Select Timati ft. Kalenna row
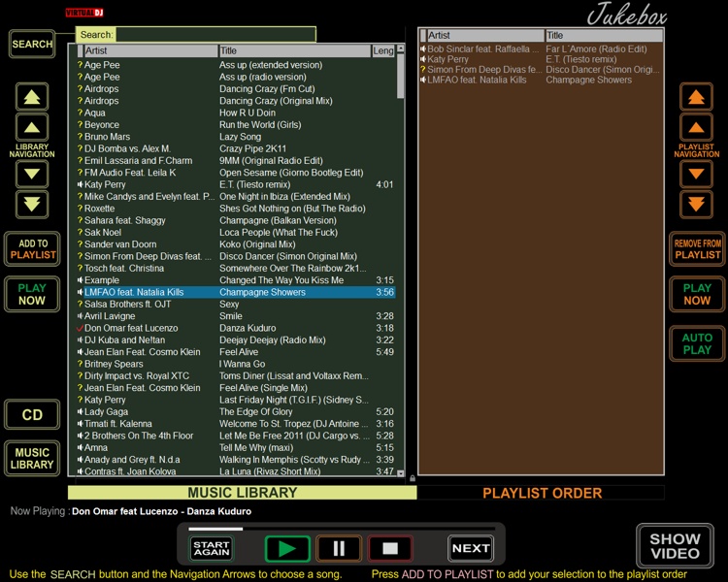 pos(236,424)
